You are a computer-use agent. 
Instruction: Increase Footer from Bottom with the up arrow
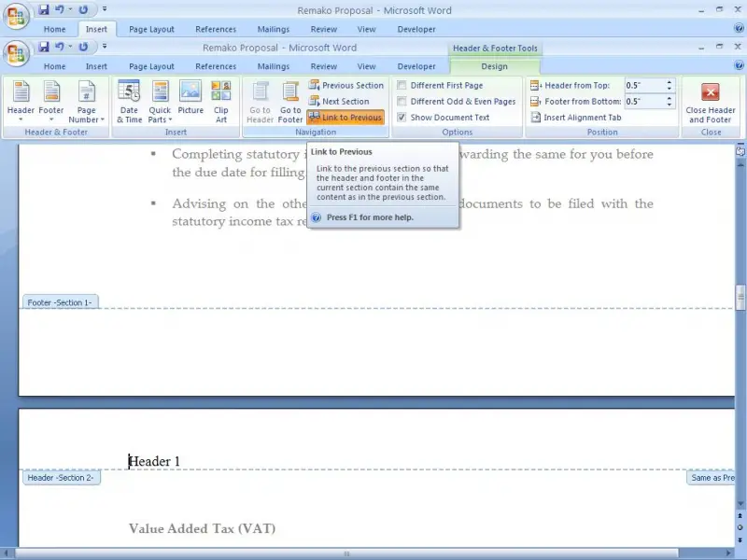[x=669, y=99]
